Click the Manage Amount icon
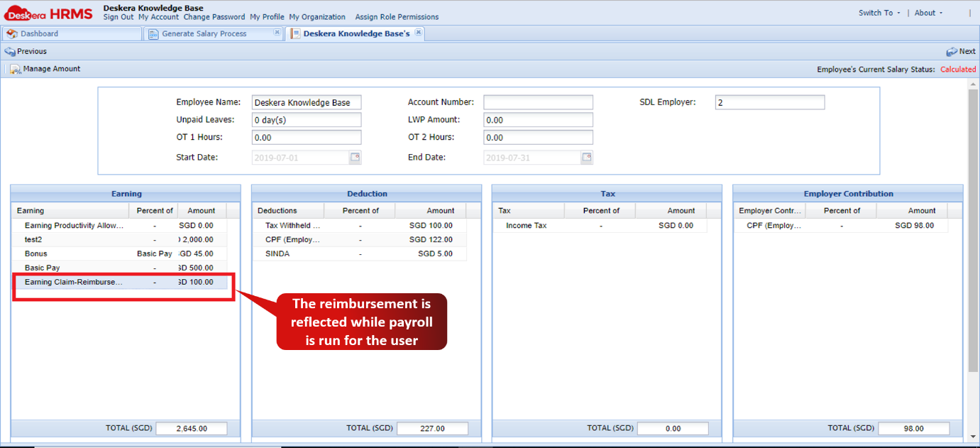Image resolution: width=980 pixels, height=448 pixels. tap(16, 68)
